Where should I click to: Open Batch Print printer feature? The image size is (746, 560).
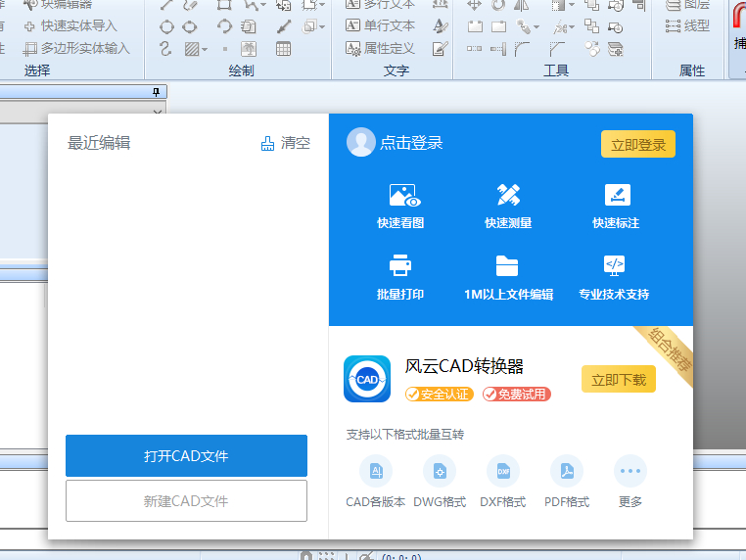400,277
